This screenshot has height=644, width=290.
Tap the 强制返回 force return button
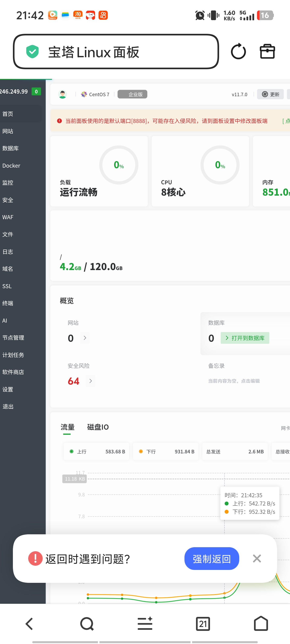click(x=212, y=558)
